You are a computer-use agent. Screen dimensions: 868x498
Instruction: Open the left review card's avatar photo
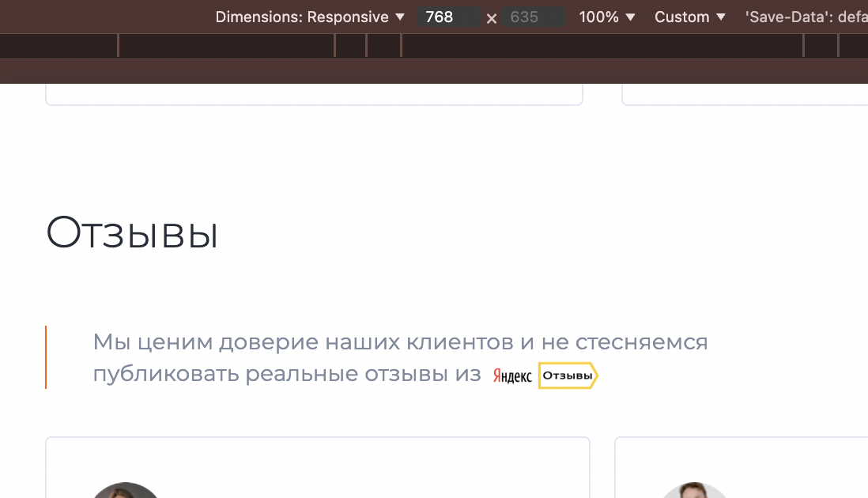126,490
